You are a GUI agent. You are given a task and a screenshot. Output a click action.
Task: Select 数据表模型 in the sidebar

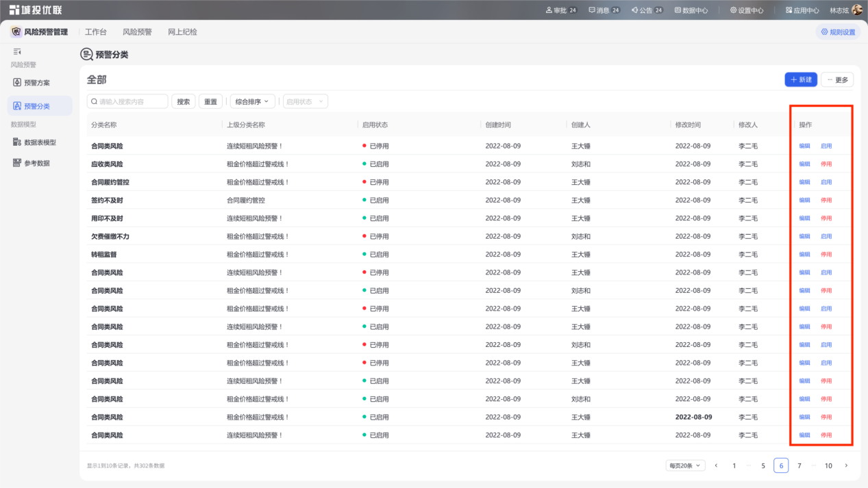click(x=40, y=142)
